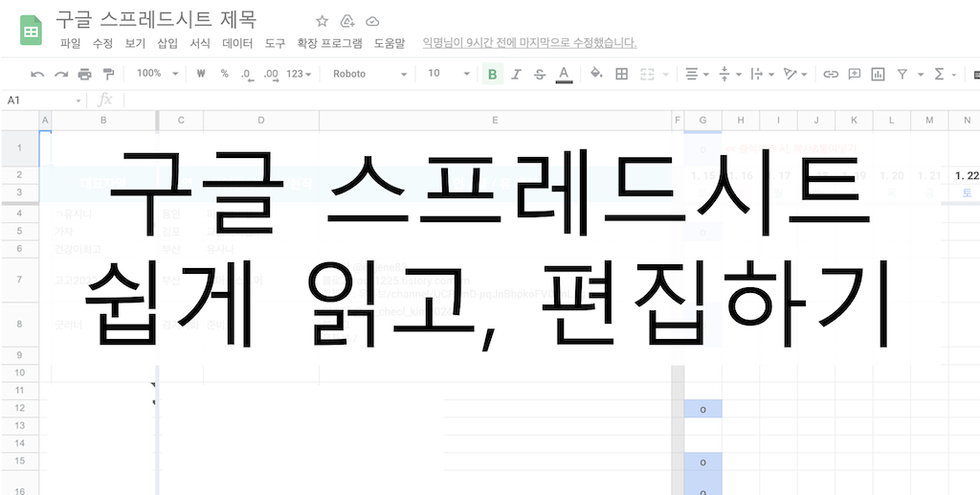This screenshot has height=495, width=980.
Task: Open the 123 number format dropdown
Action: [x=299, y=74]
